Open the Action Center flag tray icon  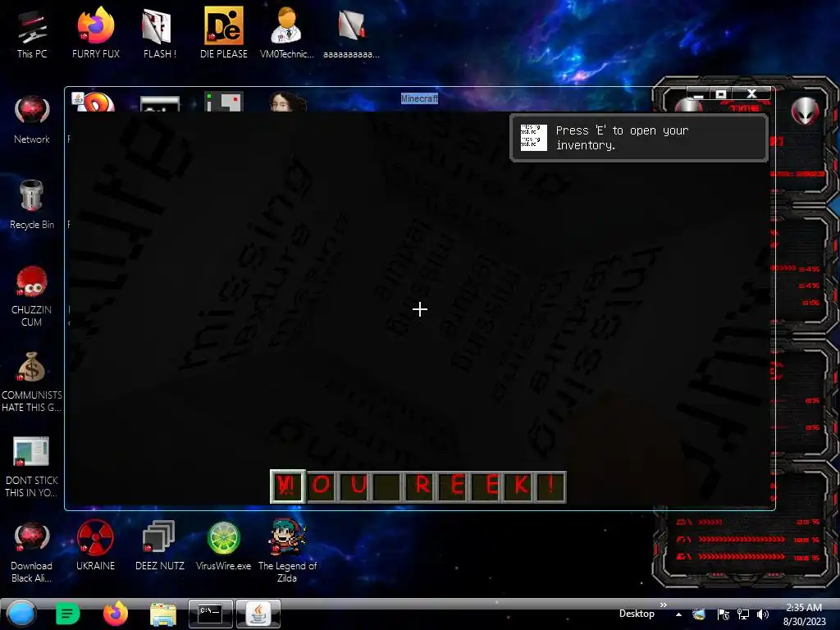(x=724, y=614)
